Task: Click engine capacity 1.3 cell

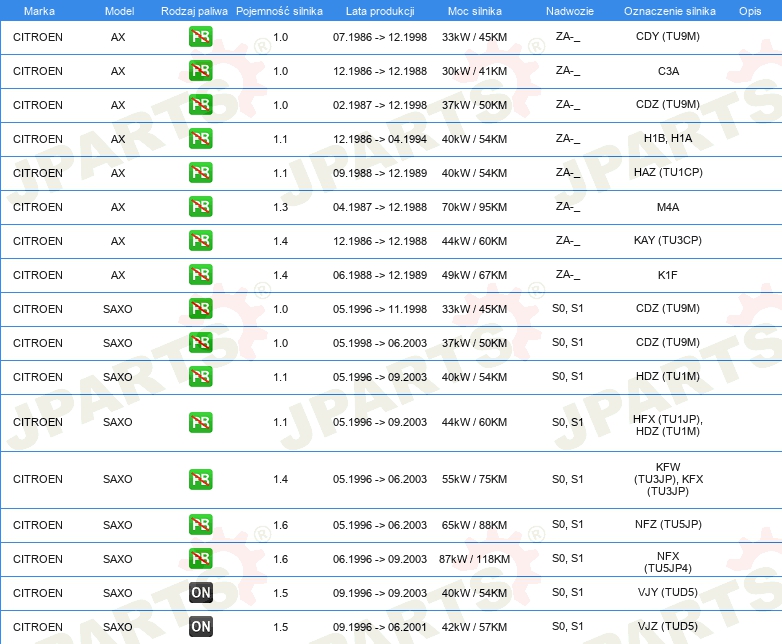Action: (x=280, y=207)
